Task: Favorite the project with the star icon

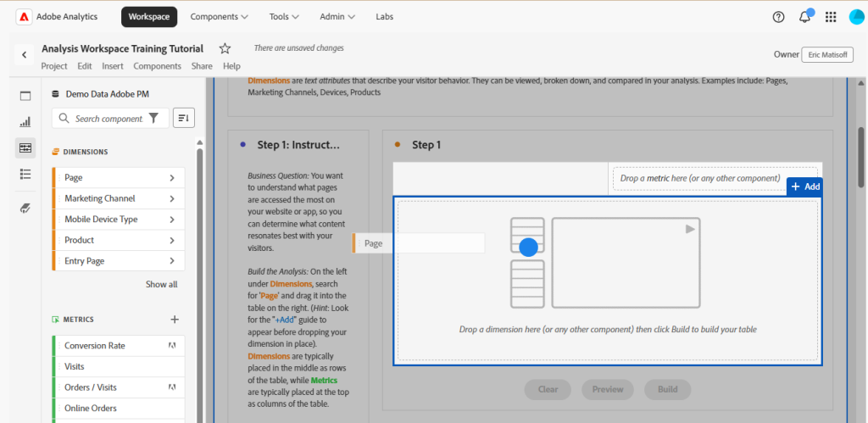Action: (x=225, y=48)
